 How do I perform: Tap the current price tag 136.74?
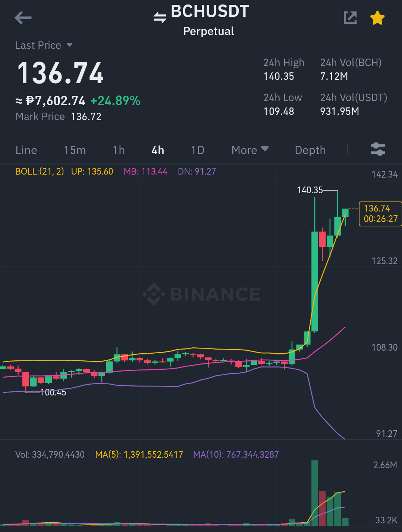[380, 214]
